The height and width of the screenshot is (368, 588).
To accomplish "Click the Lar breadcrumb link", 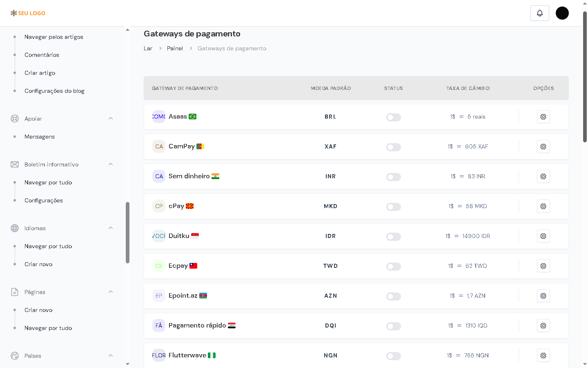I will 148,48.
